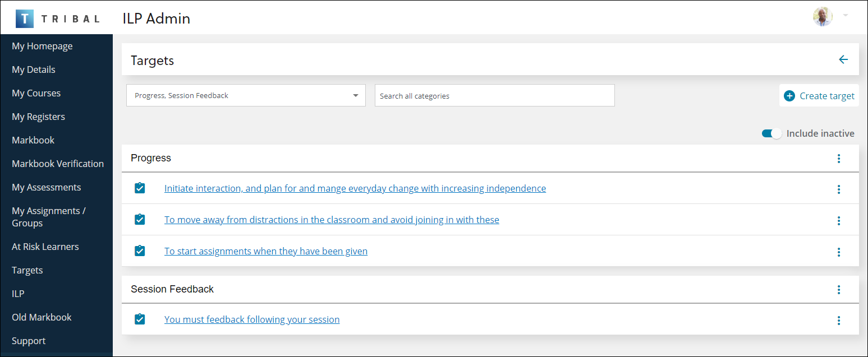This screenshot has width=868, height=357.
Task: Click the Create target button
Action: pos(819,96)
